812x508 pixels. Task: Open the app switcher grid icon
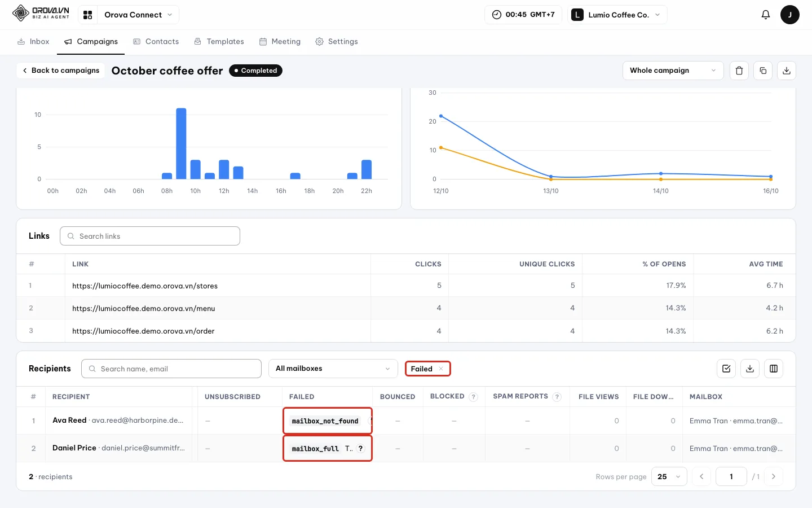click(x=87, y=15)
